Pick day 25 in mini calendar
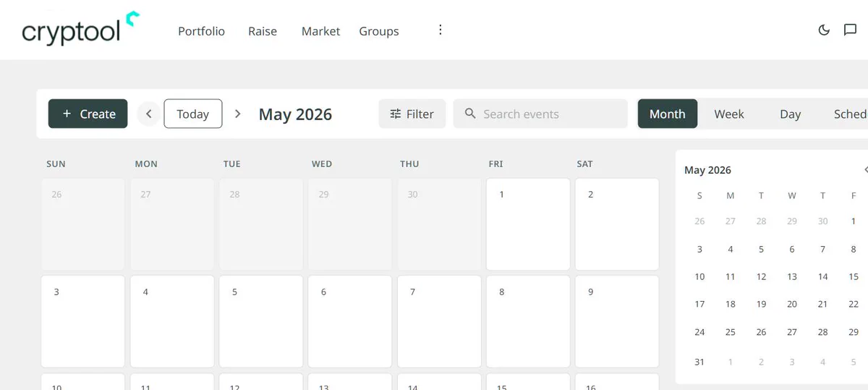Image resolution: width=868 pixels, height=390 pixels. 731,332
